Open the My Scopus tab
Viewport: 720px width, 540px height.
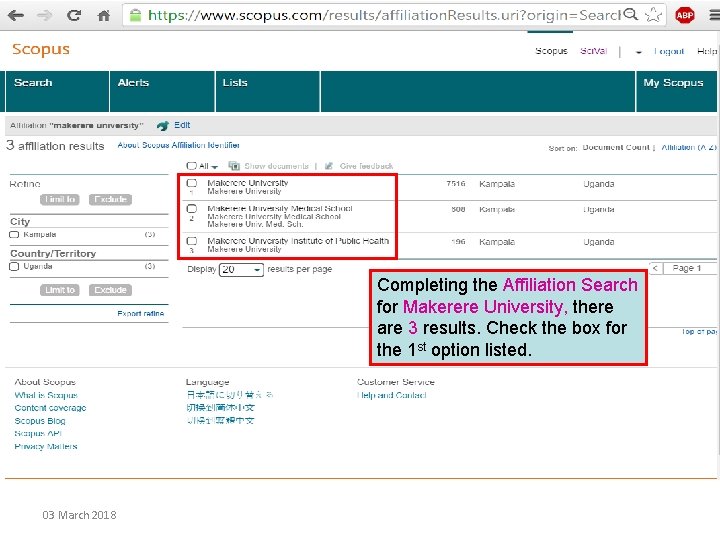click(676, 91)
